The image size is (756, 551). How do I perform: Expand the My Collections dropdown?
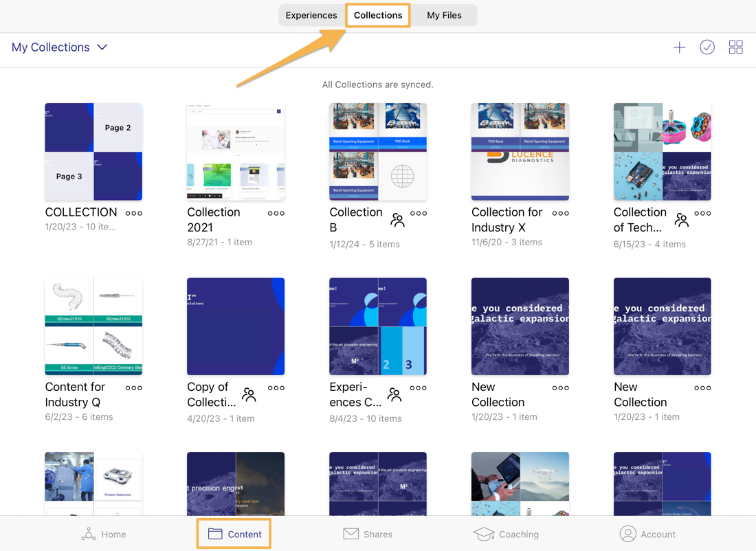pos(102,47)
